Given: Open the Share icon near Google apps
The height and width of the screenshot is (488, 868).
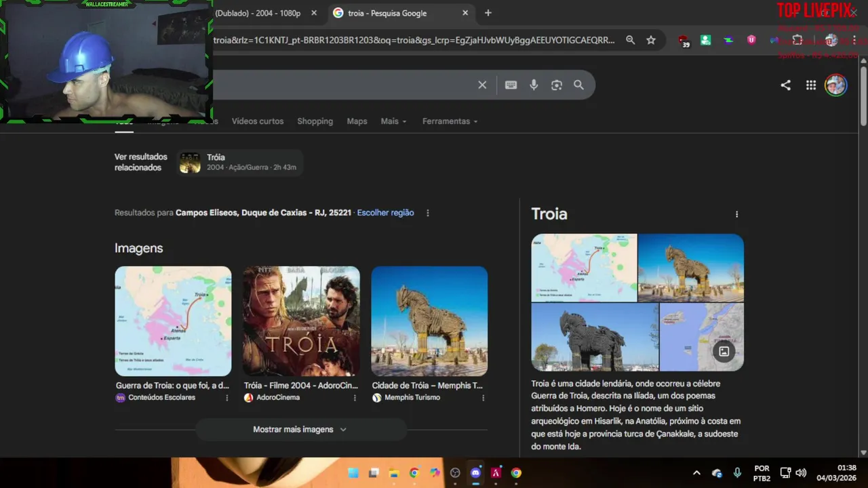Looking at the screenshot, I should coord(785,85).
